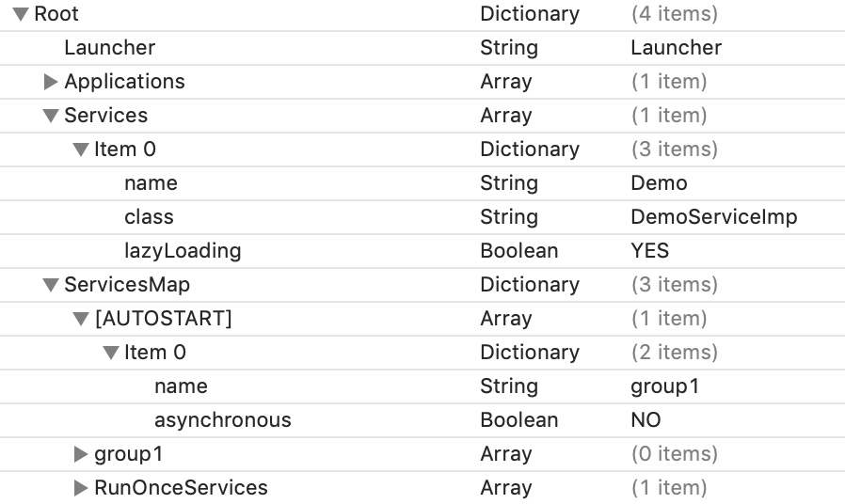Click the group1 string value
The height and width of the screenshot is (504, 845).
point(665,386)
